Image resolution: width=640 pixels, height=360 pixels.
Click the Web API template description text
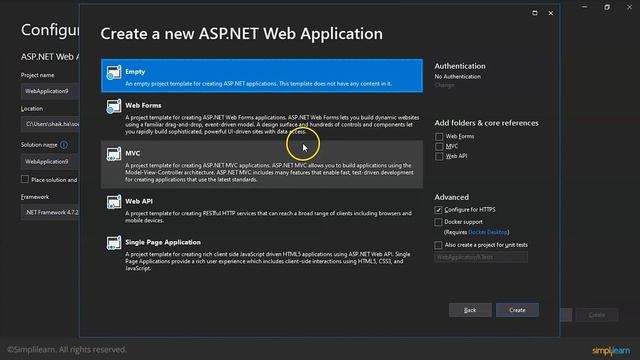268,217
